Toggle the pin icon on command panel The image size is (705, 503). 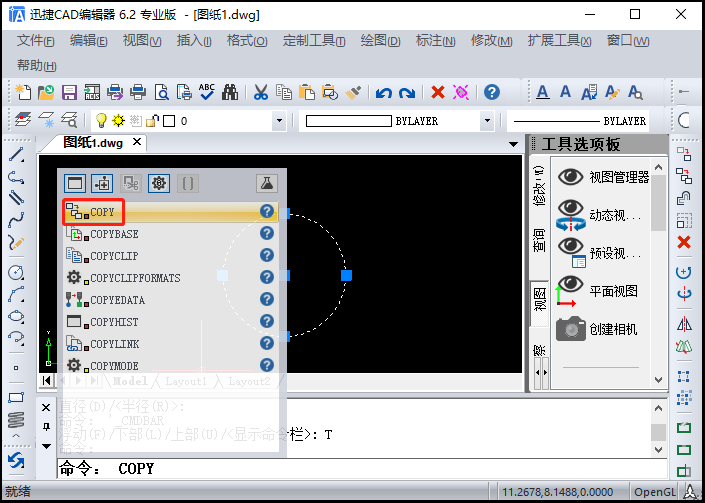[x=46, y=427]
